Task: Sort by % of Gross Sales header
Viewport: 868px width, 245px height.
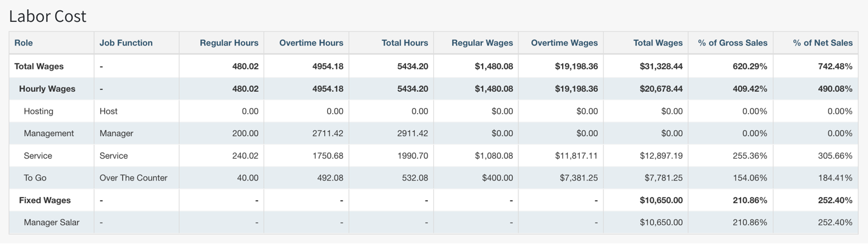Action: (732, 43)
